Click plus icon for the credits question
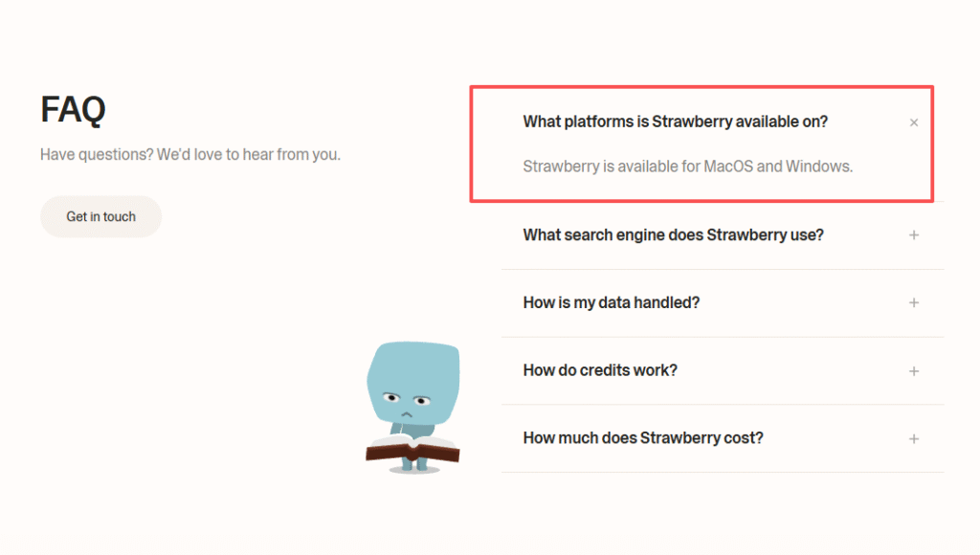The height and width of the screenshot is (555, 980). [914, 371]
